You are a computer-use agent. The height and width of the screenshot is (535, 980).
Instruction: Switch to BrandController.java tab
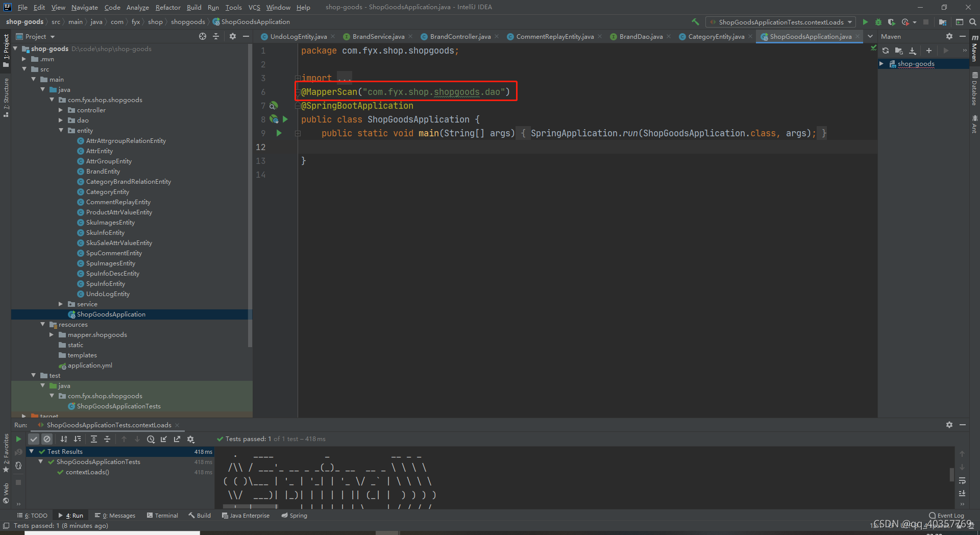(x=460, y=36)
